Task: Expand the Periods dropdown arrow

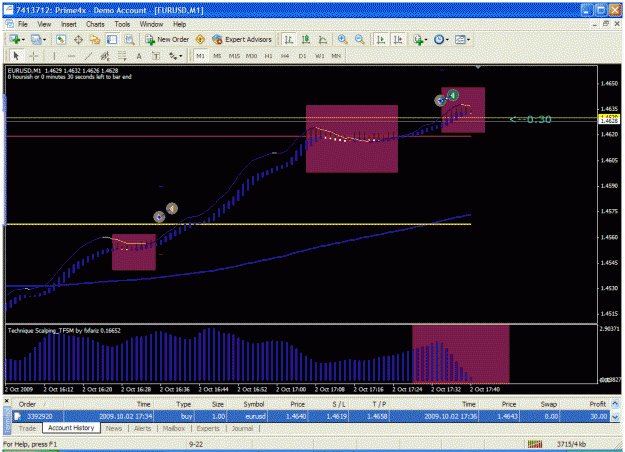Action: (x=447, y=39)
